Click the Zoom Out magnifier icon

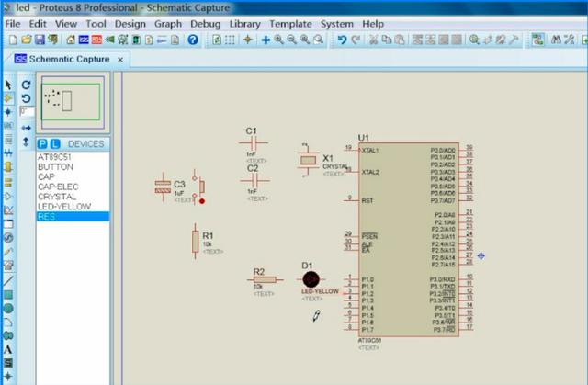click(x=292, y=40)
